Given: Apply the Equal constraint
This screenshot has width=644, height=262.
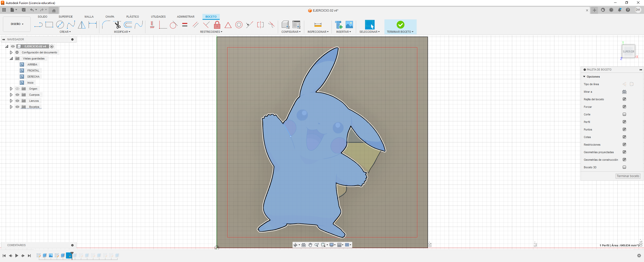Looking at the screenshot, I should [185, 25].
